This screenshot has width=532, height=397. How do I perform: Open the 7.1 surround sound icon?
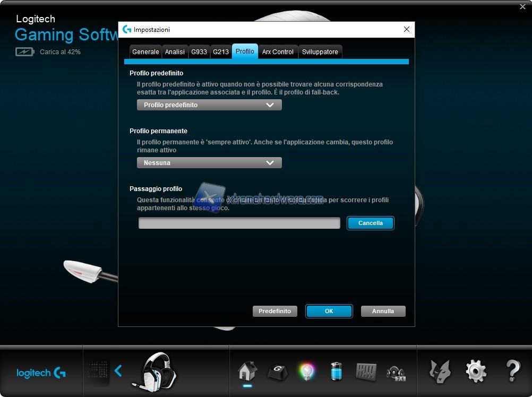click(396, 371)
